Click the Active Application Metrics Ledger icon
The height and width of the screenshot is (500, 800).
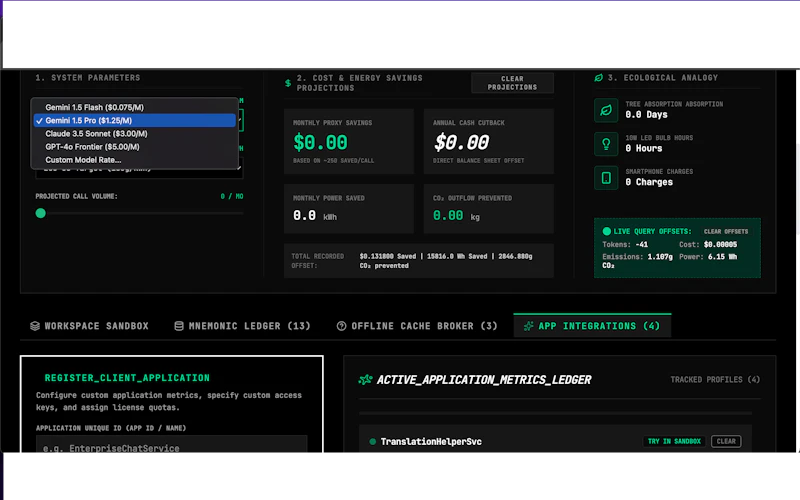[365, 380]
